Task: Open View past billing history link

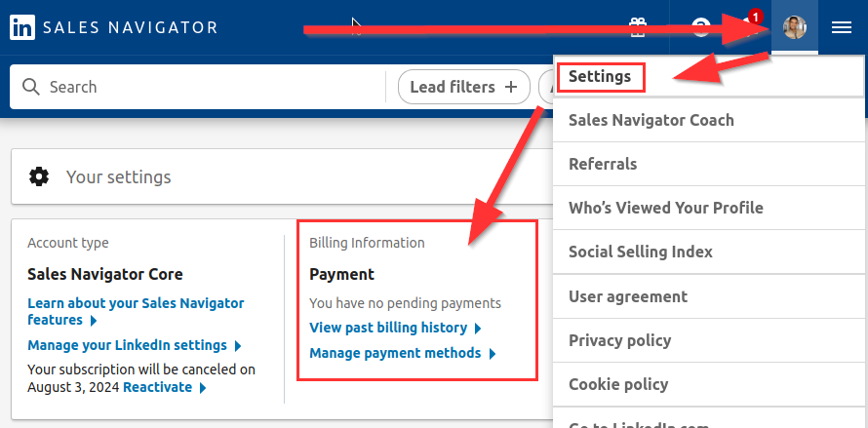Action: pyautogui.click(x=388, y=328)
